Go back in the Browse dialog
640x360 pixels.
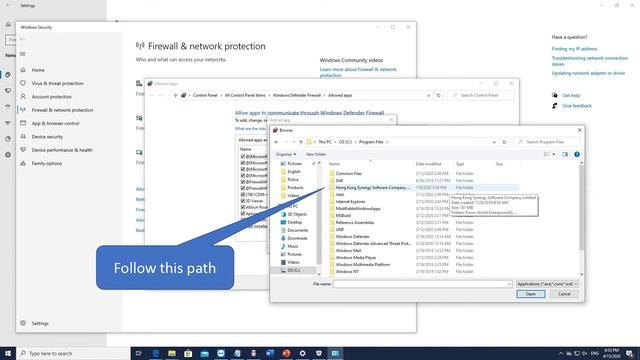click(276, 142)
